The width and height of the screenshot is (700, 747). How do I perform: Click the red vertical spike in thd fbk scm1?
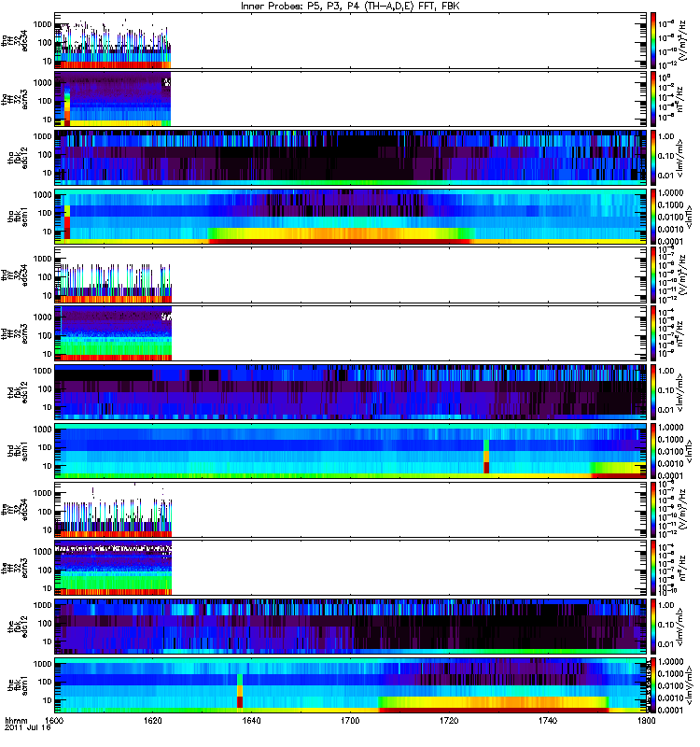486,456
